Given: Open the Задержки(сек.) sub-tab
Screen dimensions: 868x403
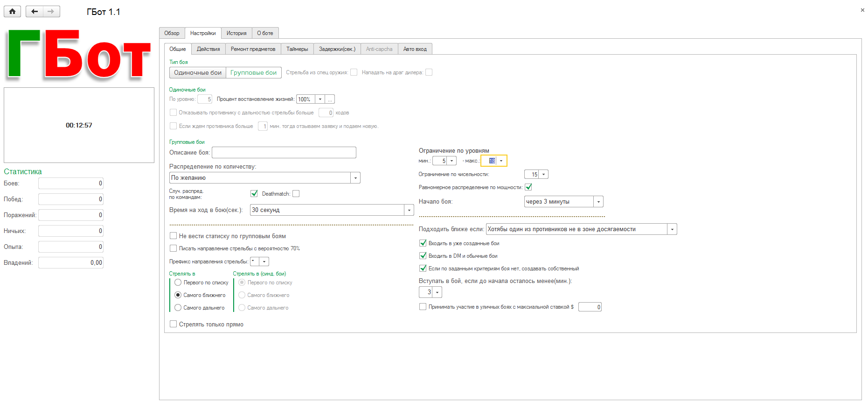Looking at the screenshot, I should pos(337,49).
